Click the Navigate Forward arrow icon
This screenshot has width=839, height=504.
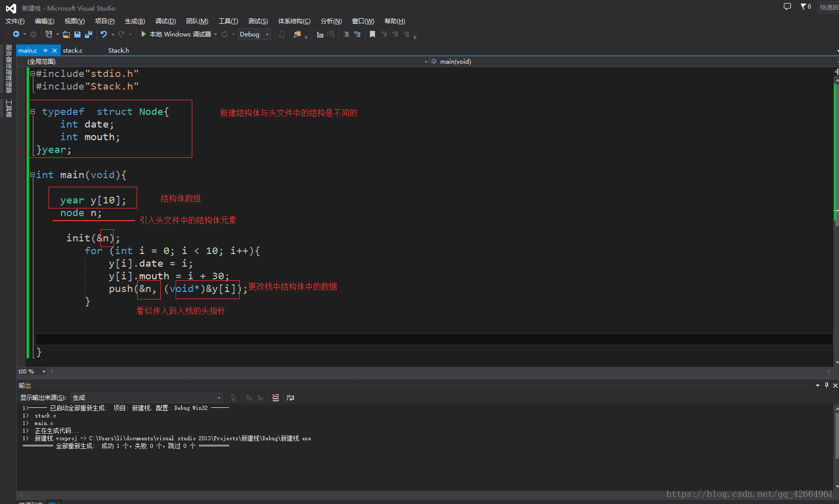(x=33, y=34)
